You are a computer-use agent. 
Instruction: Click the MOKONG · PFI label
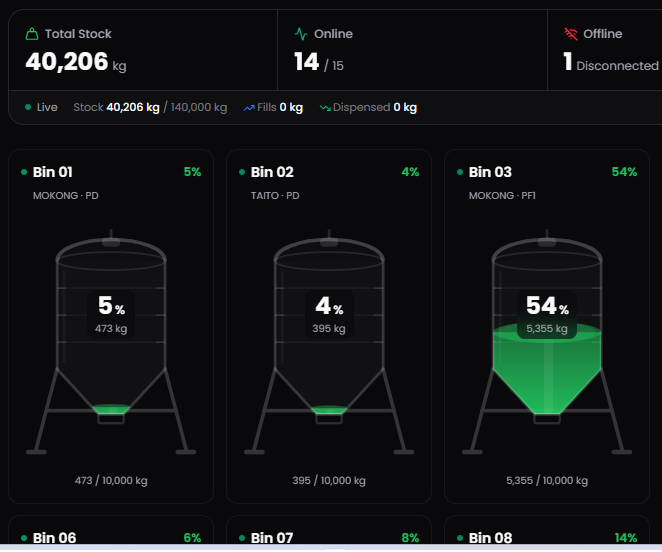pos(502,196)
